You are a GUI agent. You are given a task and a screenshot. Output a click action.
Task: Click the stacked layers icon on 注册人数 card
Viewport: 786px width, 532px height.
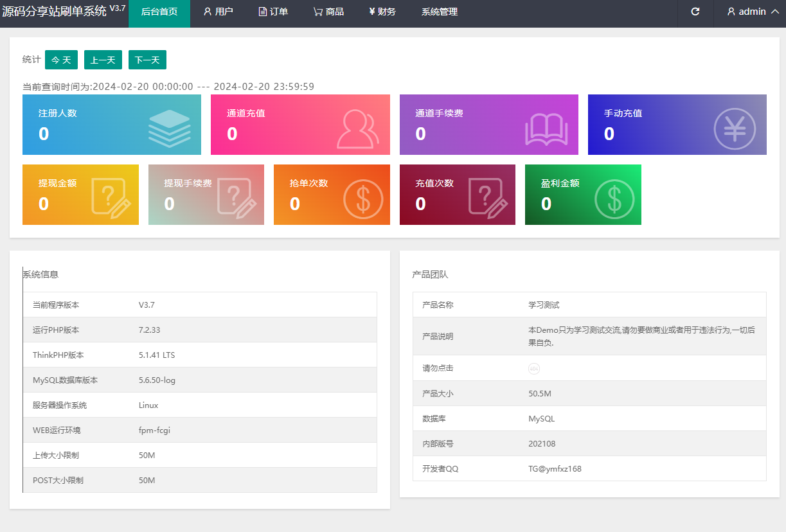point(169,129)
